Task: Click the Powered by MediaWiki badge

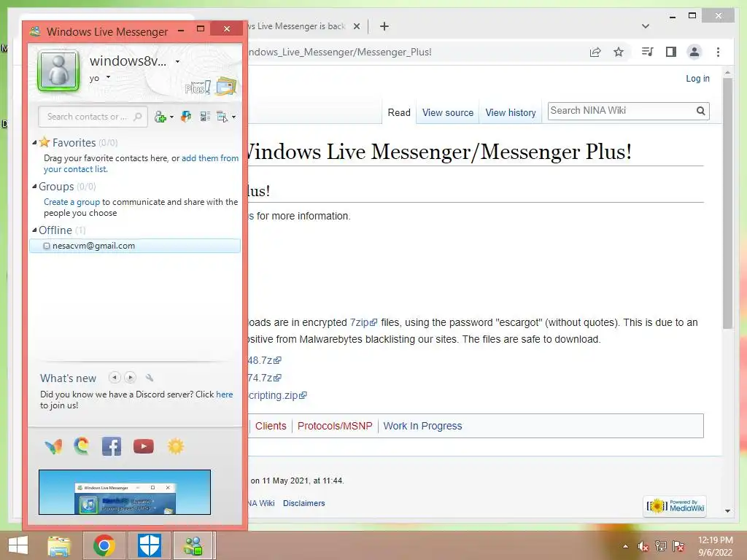Action: click(x=675, y=506)
